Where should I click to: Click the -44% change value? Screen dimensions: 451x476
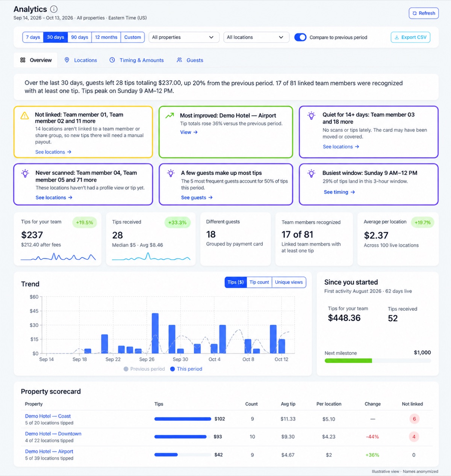tap(372, 437)
